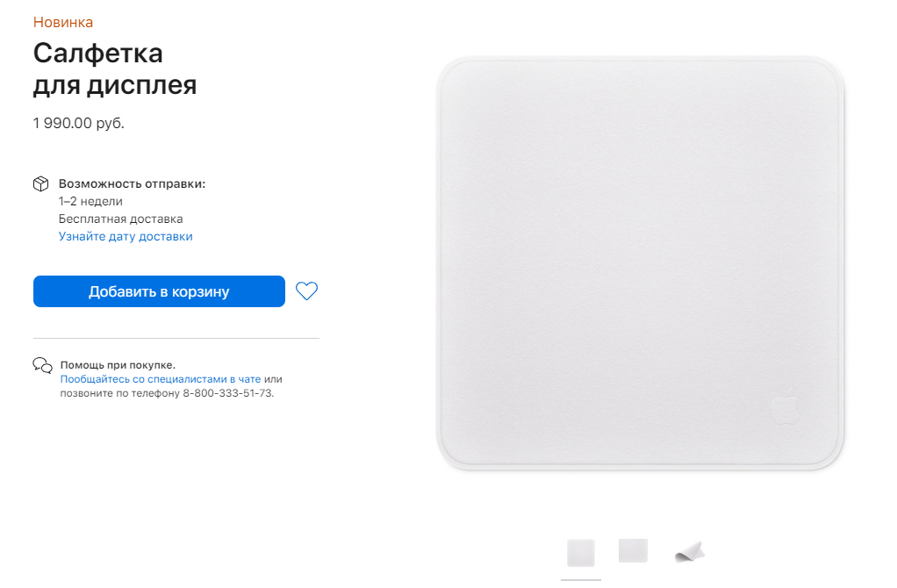The image size is (897, 588).
Task: Click the phone number 8-800-333-51-73
Action: (227, 393)
